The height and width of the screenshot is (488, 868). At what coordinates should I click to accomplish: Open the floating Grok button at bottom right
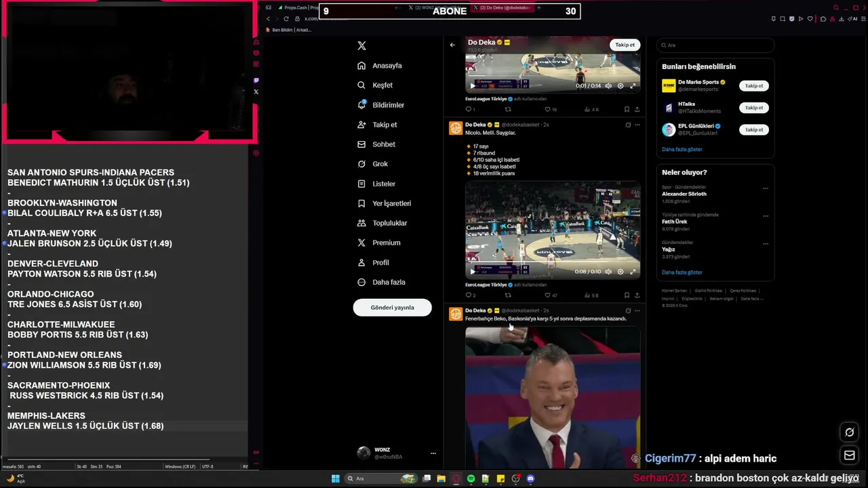tap(849, 432)
